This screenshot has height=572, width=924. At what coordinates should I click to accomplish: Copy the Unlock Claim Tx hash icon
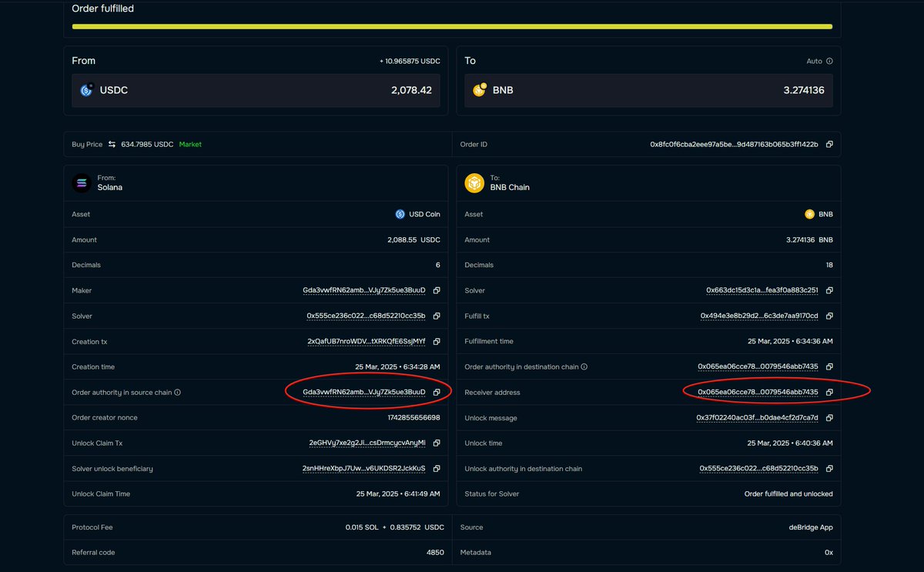(437, 443)
